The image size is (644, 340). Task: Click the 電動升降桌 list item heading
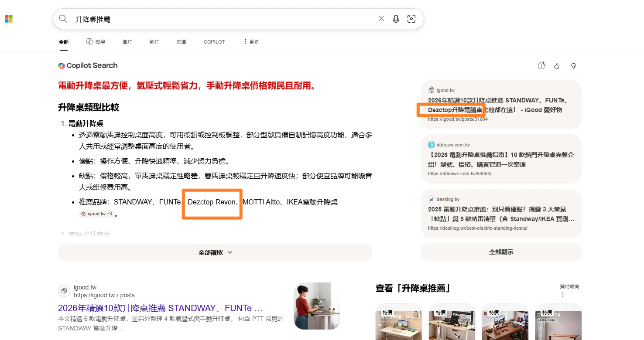point(86,124)
